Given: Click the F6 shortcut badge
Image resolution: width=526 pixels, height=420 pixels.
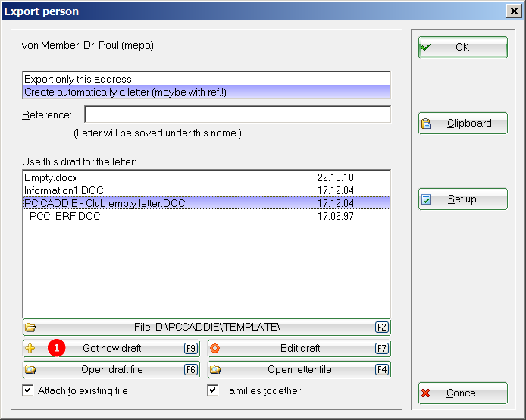Looking at the screenshot, I should [191, 370].
